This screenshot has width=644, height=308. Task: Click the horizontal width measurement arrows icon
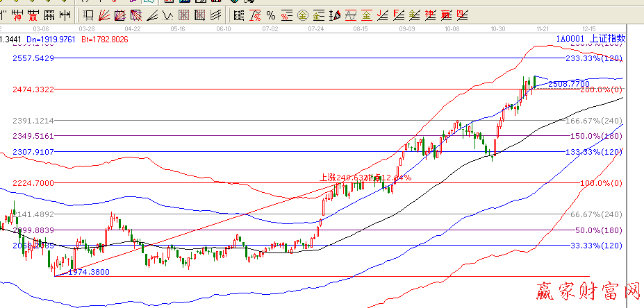(x=63, y=15)
